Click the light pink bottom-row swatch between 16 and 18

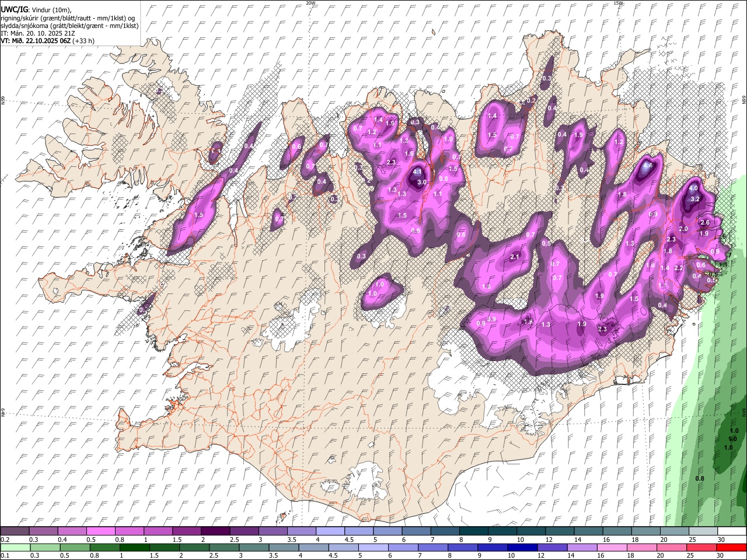(x=611, y=547)
